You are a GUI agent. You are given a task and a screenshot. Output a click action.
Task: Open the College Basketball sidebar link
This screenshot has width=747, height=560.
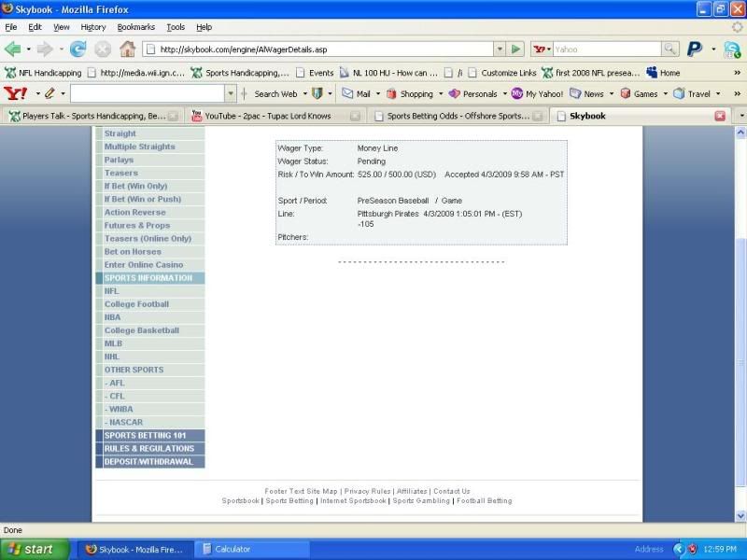point(142,330)
